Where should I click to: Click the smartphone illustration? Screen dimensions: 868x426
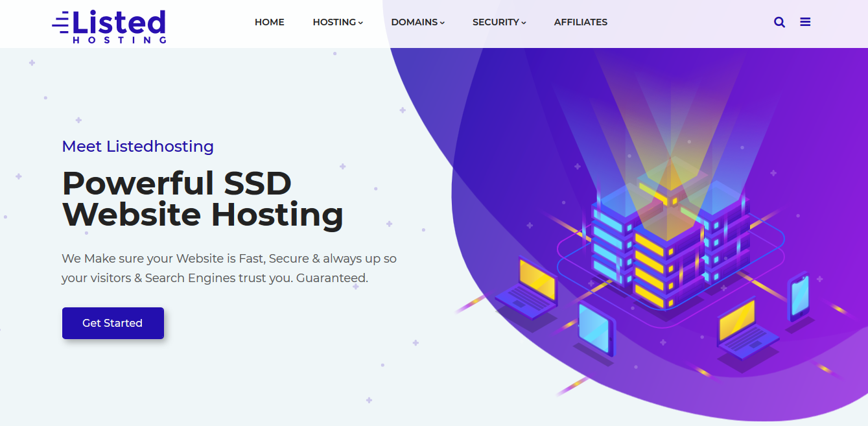[798, 296]
